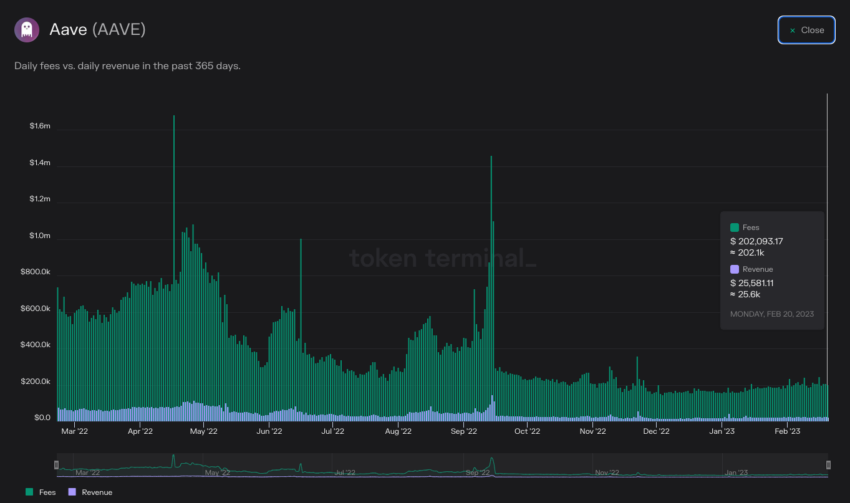Click the '$1.2m' y-axis label
850x503 pixels.
click(x=40, y=199)
